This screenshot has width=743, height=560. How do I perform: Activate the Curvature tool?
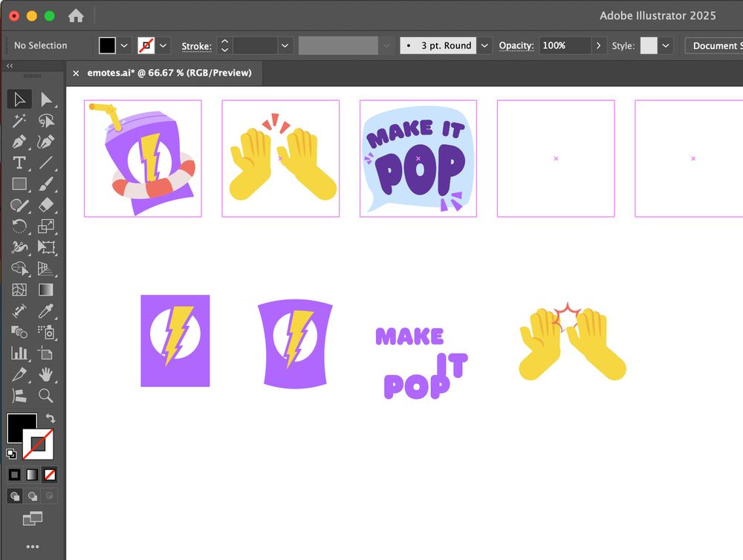point(46,142)
